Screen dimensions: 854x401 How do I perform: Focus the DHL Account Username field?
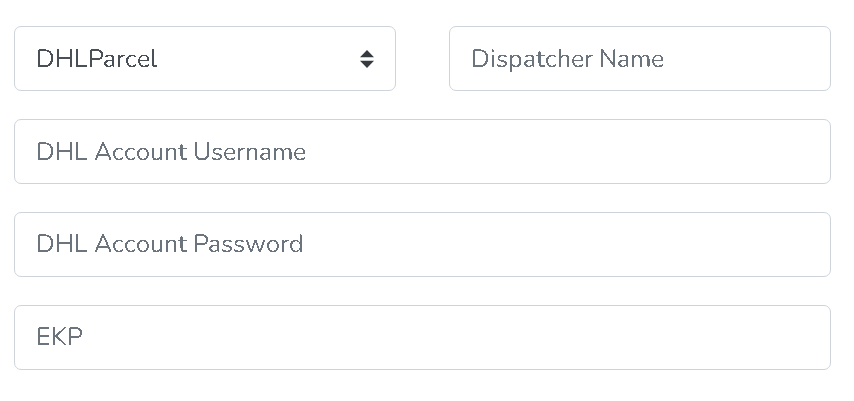tap(422, 152)
